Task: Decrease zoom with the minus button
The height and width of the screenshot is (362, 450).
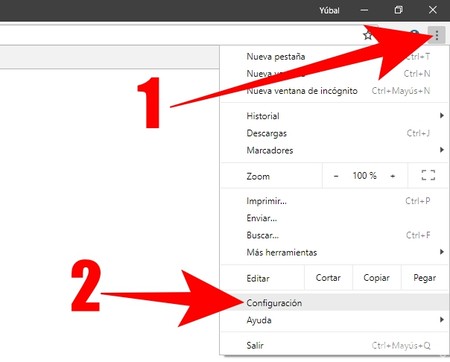Action: (336, 176)
